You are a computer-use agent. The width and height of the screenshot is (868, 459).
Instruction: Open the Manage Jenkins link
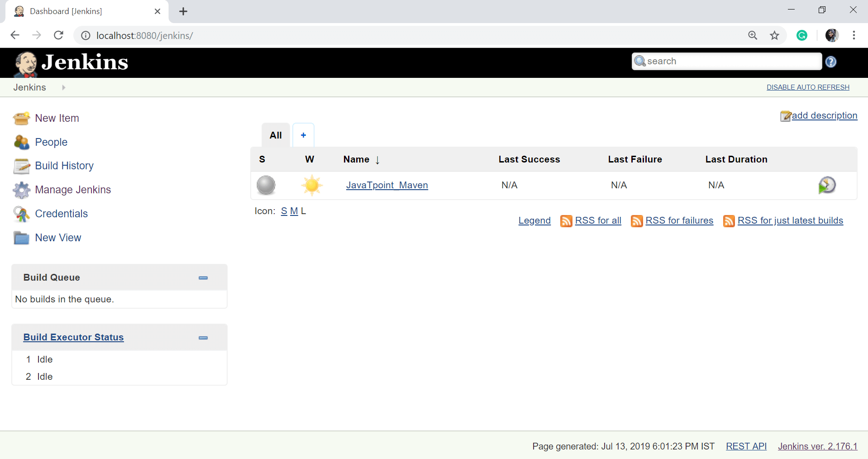(x=73, y=190)
